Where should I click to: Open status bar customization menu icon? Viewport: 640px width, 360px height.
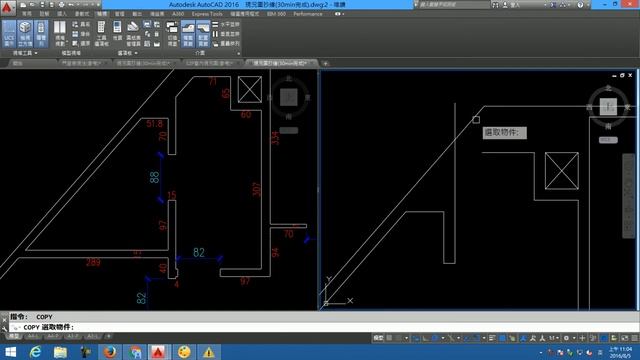coord(634,338)
